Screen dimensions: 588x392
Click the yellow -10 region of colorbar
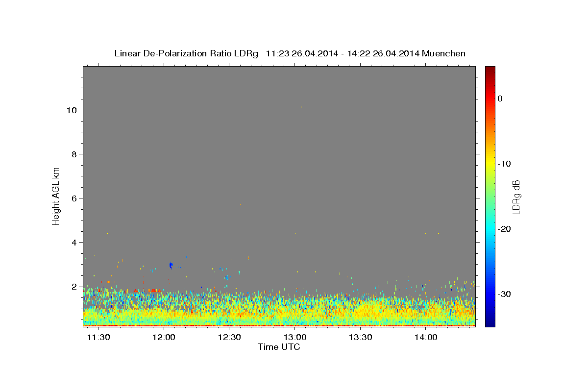click(490, 163)
